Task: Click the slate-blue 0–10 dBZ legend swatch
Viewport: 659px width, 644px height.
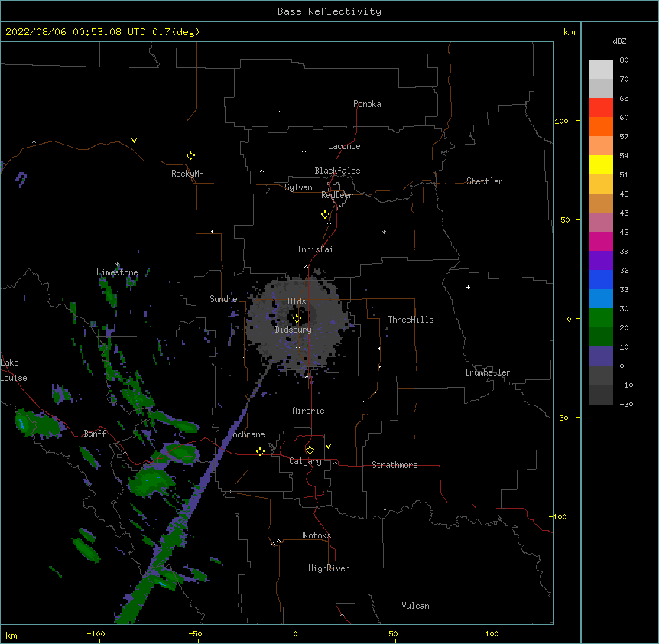Action: point(601,356)
